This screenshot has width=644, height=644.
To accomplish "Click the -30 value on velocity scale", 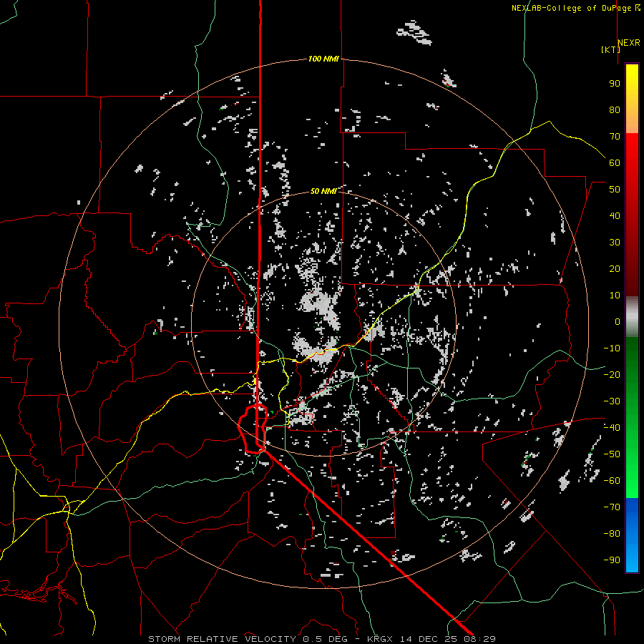I will pyautogui.click(x=612, y=401).
